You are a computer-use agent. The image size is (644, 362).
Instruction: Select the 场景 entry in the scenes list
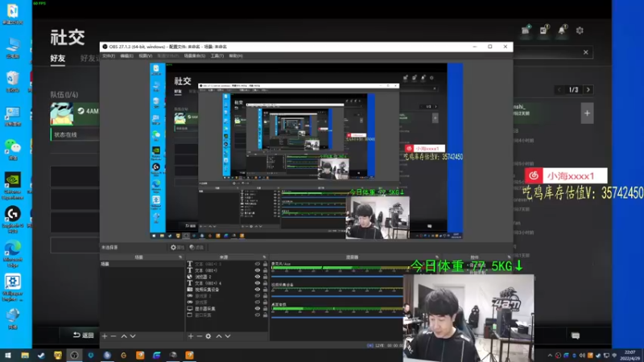[x=142, y=264]
